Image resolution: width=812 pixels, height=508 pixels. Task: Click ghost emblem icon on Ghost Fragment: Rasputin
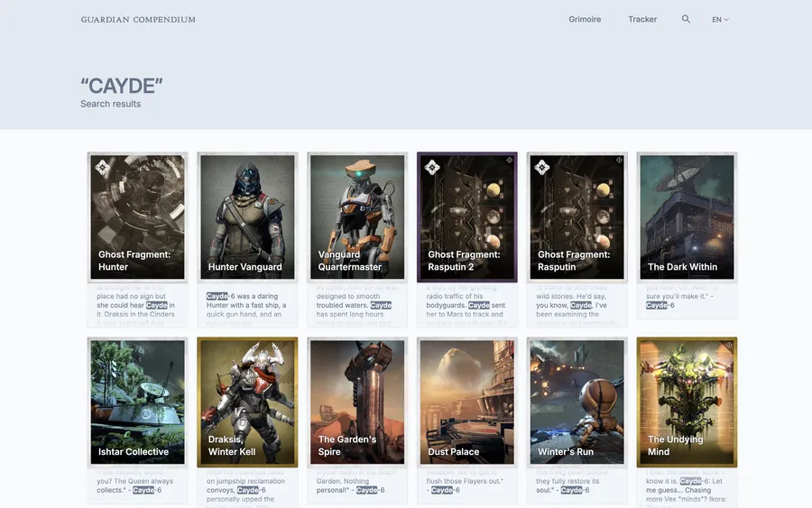point(541,167)
